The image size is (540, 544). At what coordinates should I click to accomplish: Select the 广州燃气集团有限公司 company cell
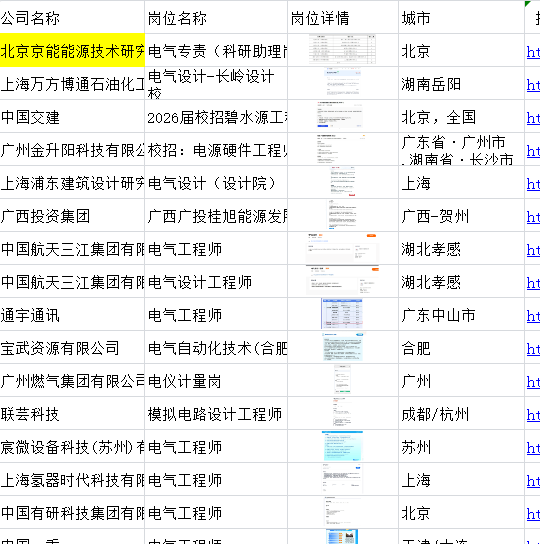72,380
